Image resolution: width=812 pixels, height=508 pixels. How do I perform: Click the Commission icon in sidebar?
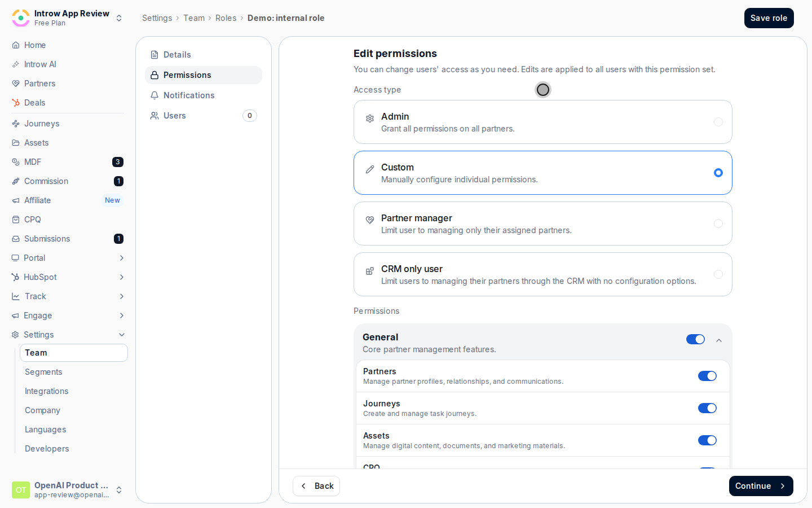click(x=16, y=181)
